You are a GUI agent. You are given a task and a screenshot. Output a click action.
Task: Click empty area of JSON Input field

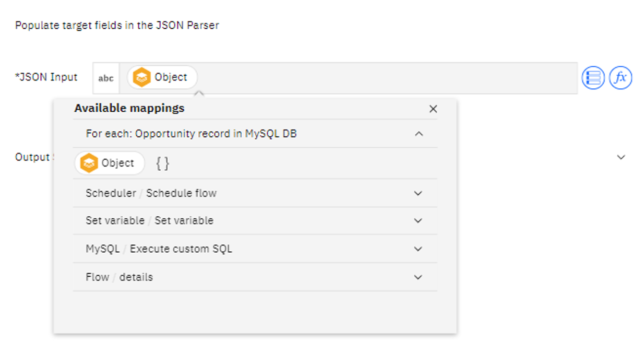[x=387, y=78]
